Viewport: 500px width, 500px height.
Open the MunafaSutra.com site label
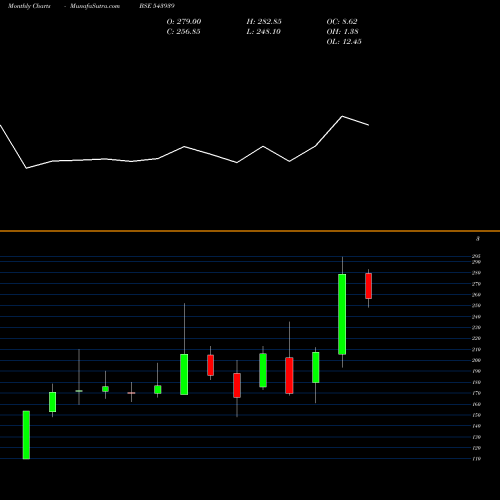click(x=95, y=6)
